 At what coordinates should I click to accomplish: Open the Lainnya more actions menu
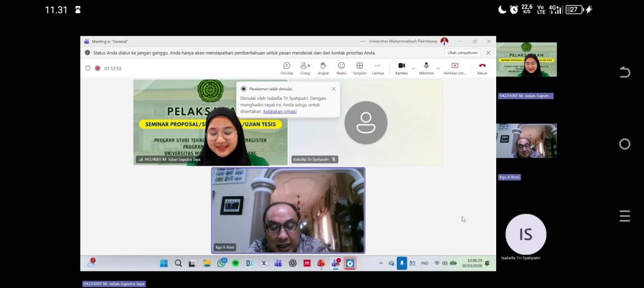377,68
